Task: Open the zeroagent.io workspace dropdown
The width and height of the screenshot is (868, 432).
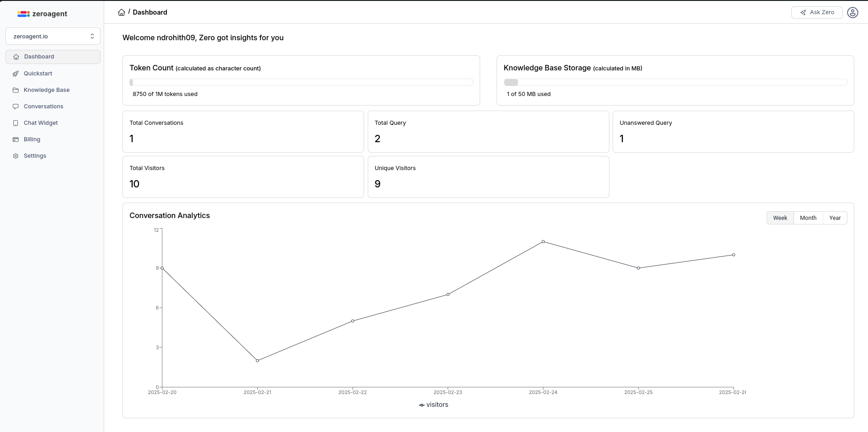Action: point(53,36)
